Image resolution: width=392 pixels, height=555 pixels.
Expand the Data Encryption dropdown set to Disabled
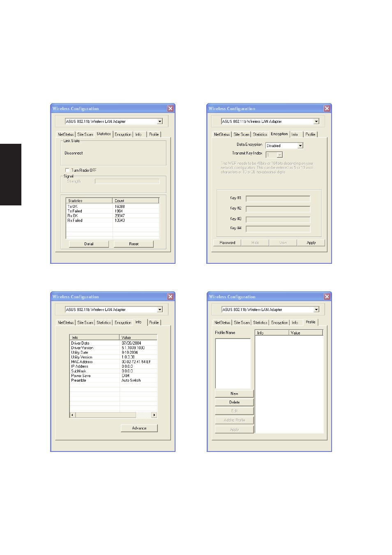tap(300, 146)
